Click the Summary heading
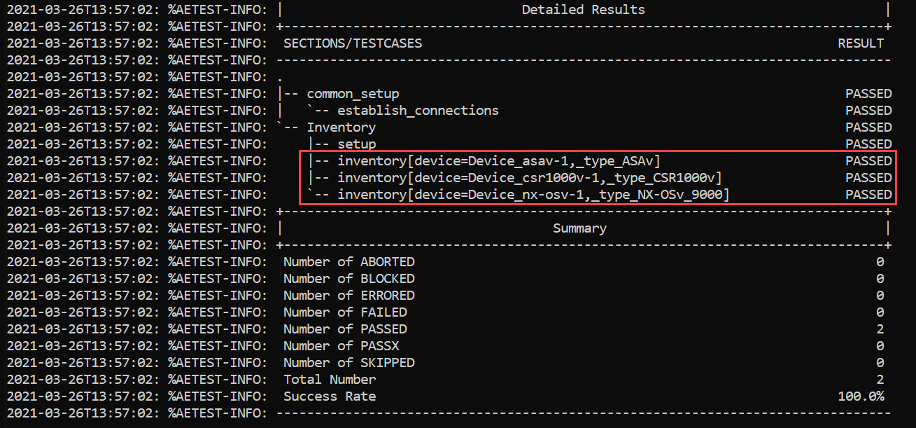 (x=580, y=229)
